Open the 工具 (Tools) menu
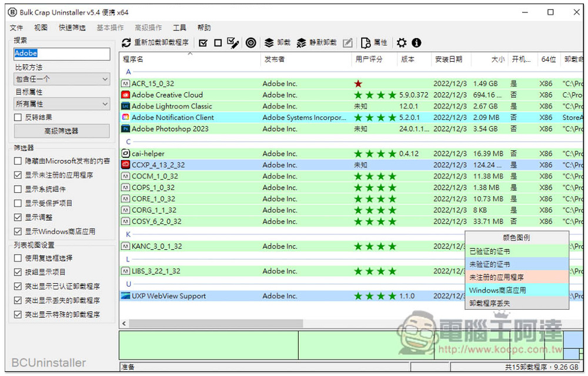Image resolution: width=588 pixels, height=376 pixels. coord(180,28)
